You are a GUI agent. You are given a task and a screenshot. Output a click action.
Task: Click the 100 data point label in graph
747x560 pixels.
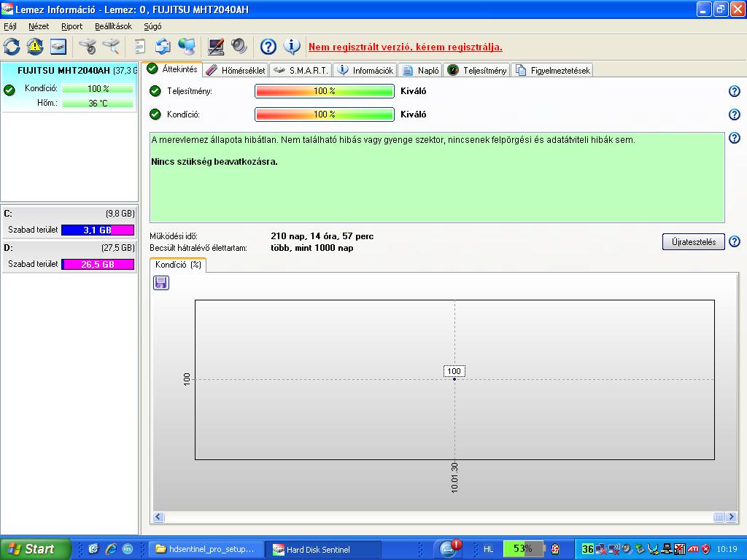click(454, 371)
